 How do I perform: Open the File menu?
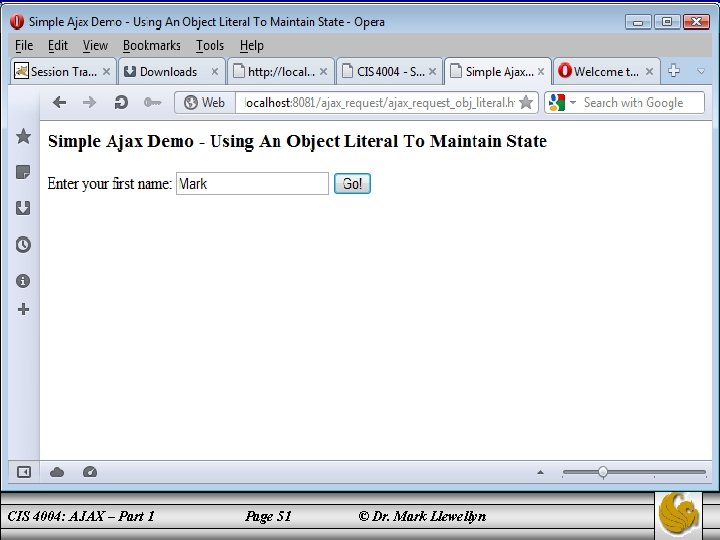tap(24, 45)
